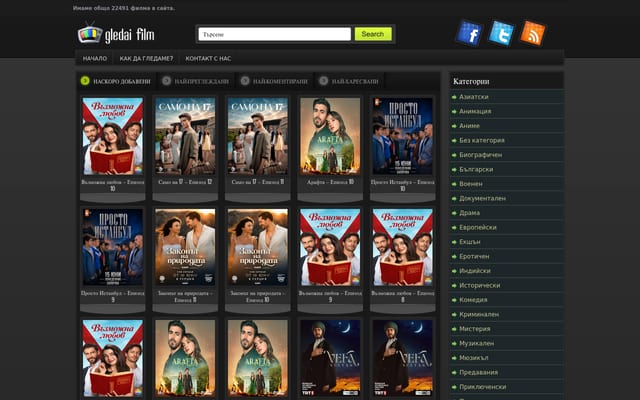Open the Просто Истанбул Епизод 9 poster
This screenshot has width=640, height=400.
click(113, 247)
